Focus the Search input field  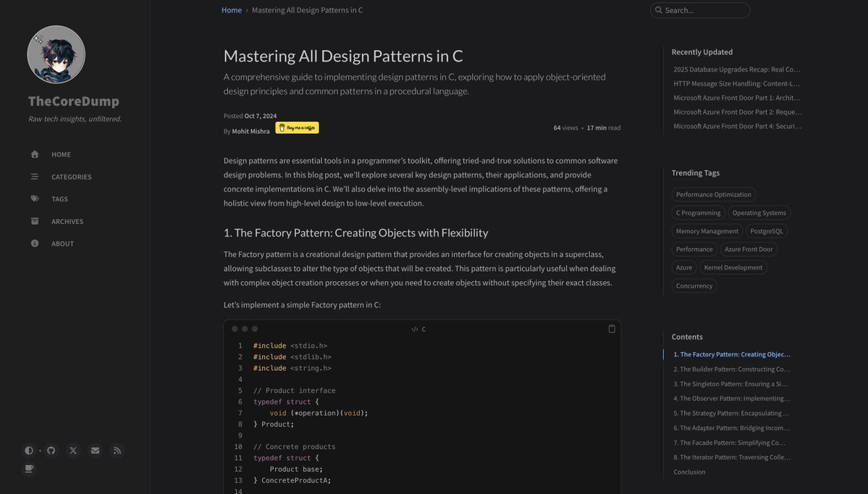(x=700, y=10)
